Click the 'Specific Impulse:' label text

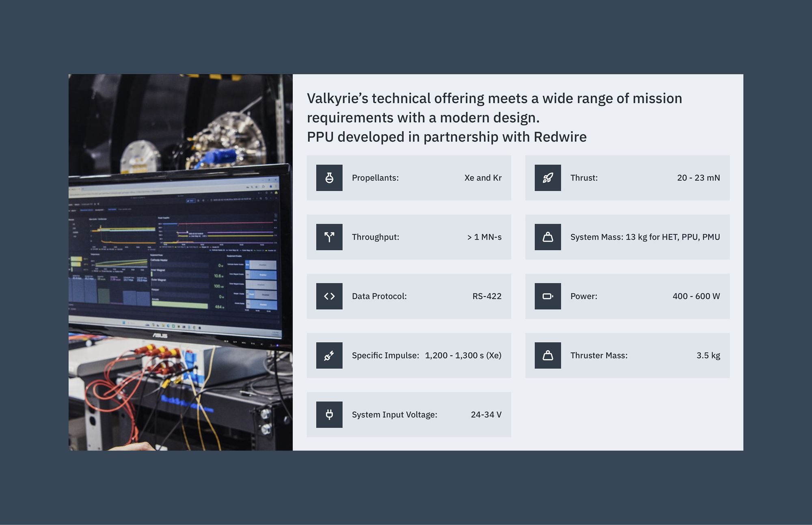(385, 356)
